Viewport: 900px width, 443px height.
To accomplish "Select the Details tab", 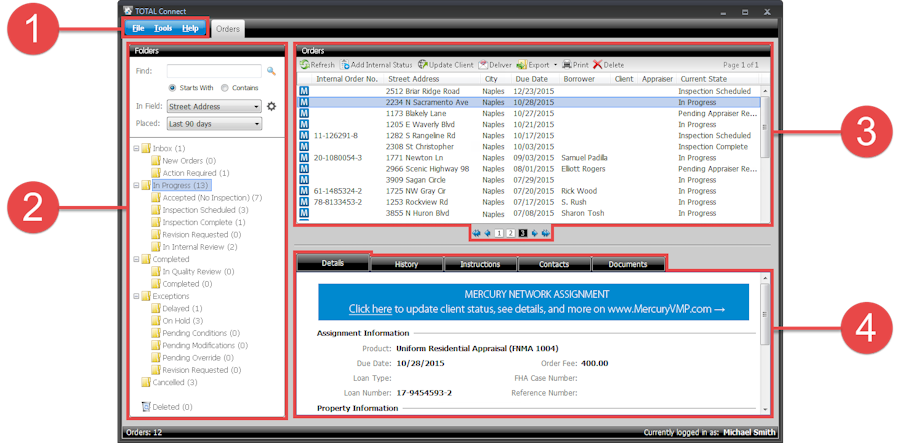I will (x=333, y=263).
